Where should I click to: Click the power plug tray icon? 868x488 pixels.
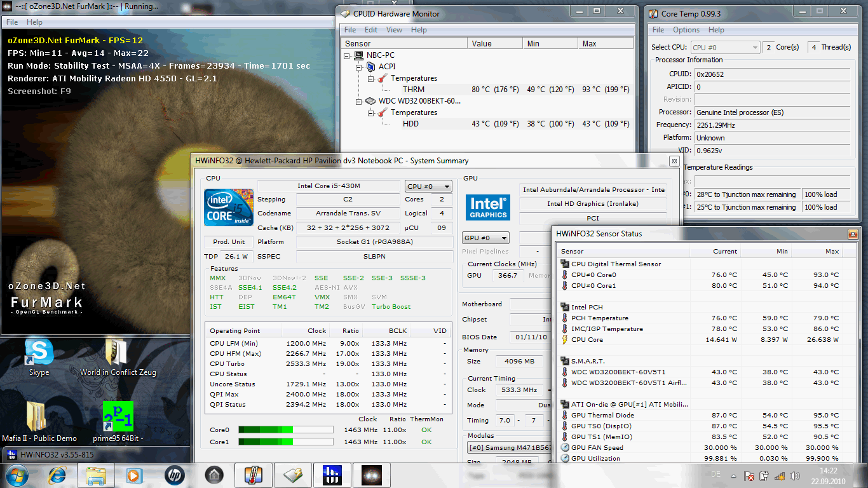click(764, 476)
